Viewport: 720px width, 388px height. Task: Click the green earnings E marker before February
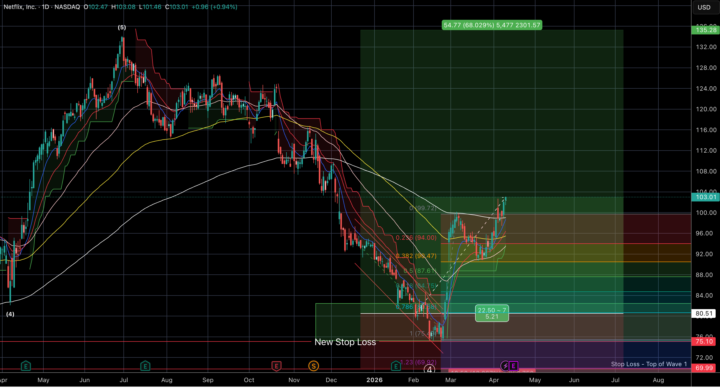395,366
